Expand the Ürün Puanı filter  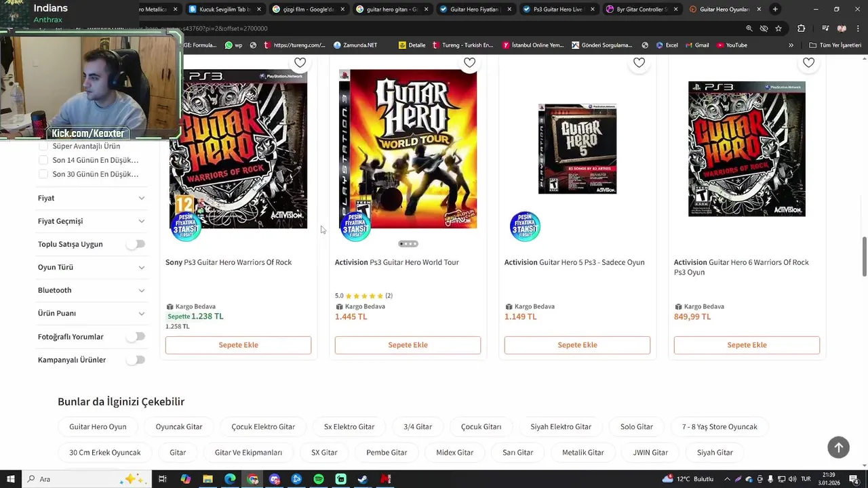click(x=92, y=313)
